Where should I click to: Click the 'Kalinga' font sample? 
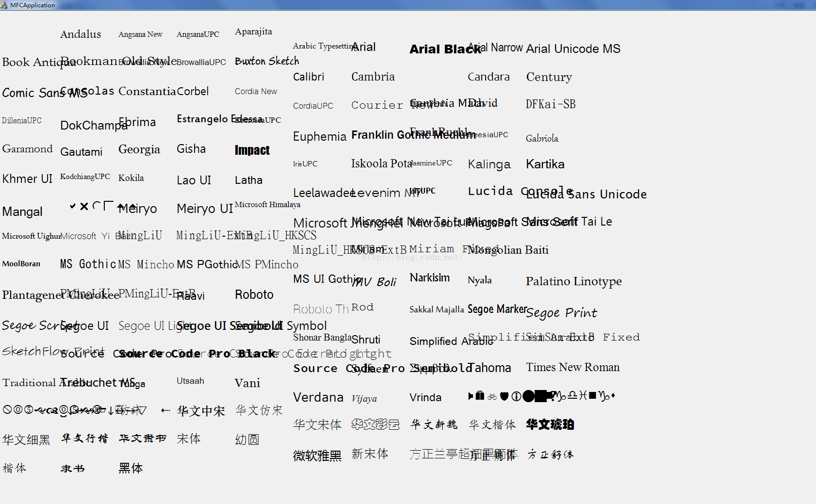489,164
